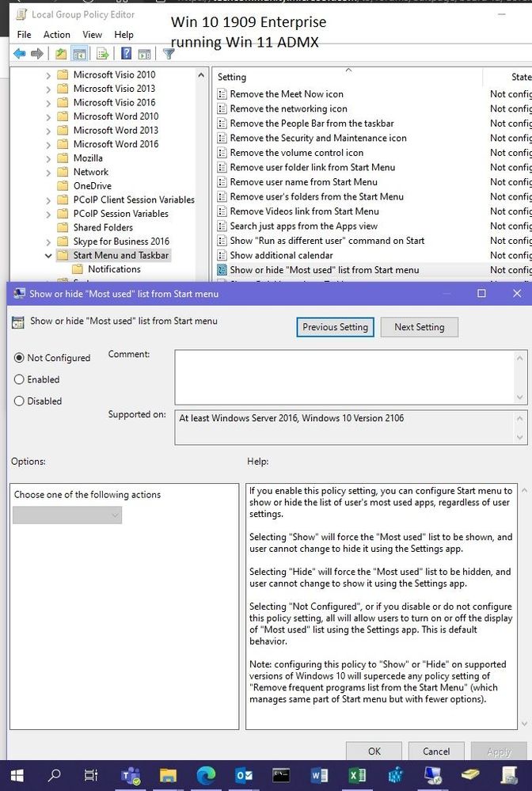Select Search just apps from the Apps view

point(303,226)
